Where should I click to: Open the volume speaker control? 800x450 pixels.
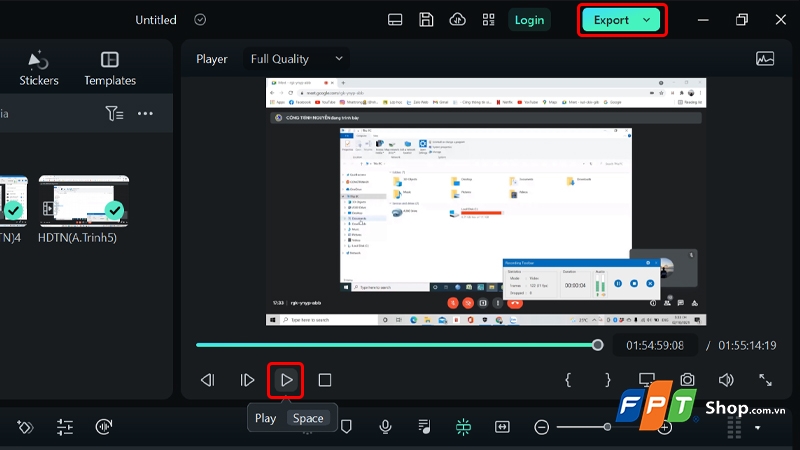tap(726, 380)
